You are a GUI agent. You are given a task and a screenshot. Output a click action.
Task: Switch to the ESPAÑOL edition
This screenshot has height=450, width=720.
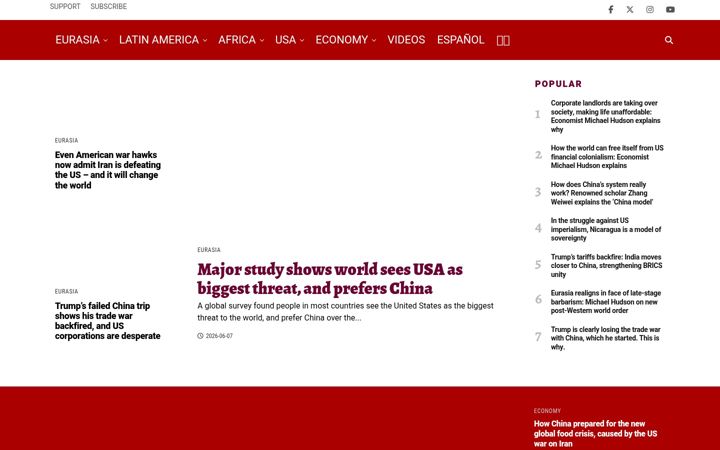pyautogui.click(x=461, y=40)
